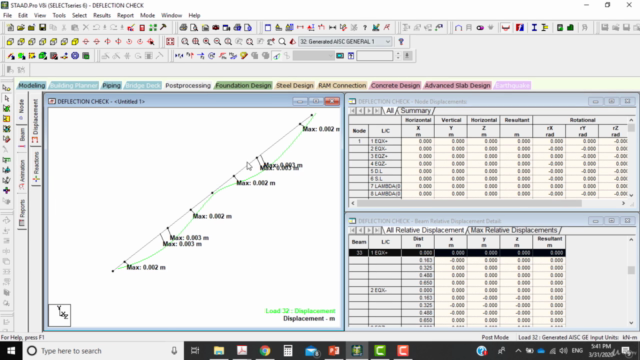Click the calculator icon in top toolbar
Viewport: 640px width, 360px height.
(x=142, y=28)
